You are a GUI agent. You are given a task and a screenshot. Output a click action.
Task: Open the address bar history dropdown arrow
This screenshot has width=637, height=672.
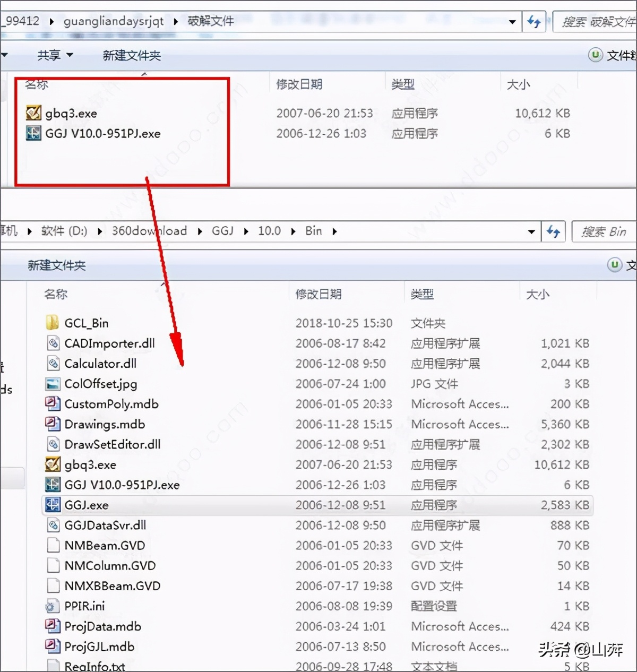point(513,21)
